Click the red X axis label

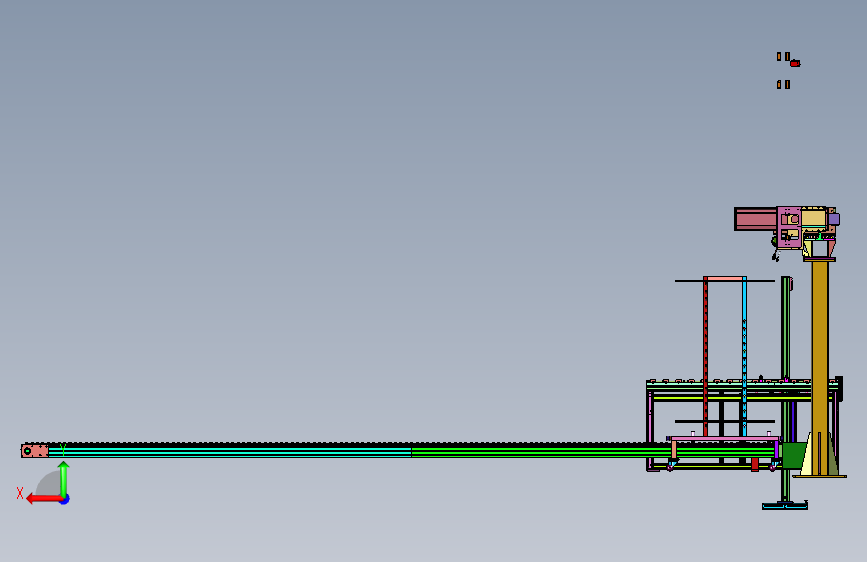pyautogui.click(x=20, y=493)
